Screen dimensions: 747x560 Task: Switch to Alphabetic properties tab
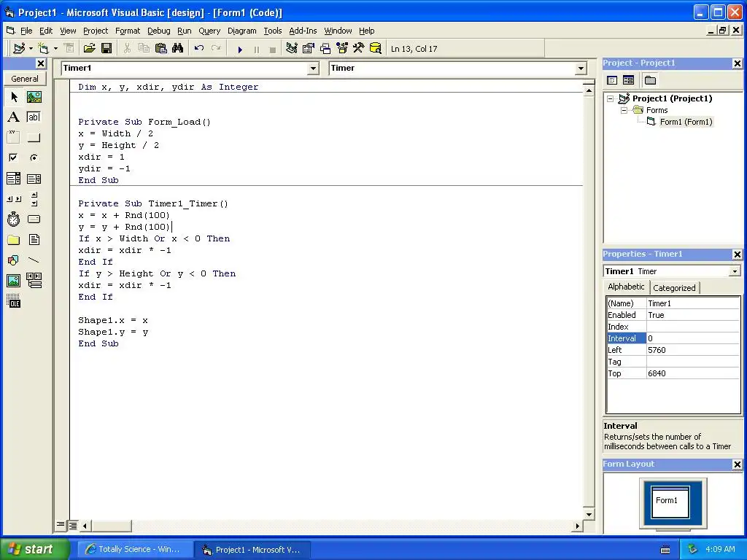tap(626, 287)
